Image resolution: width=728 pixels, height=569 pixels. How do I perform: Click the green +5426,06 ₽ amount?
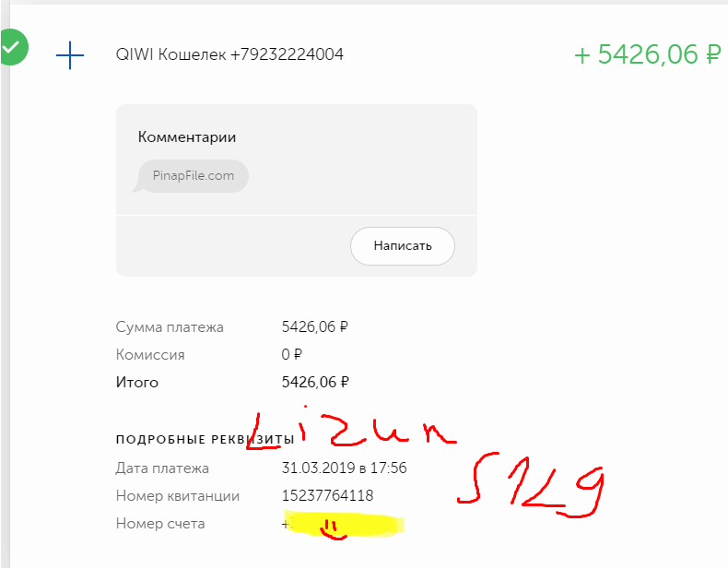(647, 54)
